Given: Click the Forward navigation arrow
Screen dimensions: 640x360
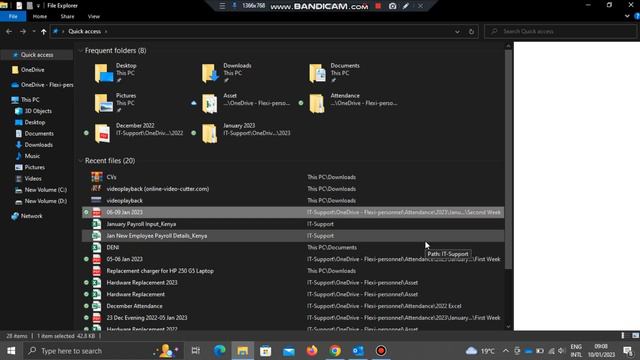Looking at the screenshot, I should 23,31.
